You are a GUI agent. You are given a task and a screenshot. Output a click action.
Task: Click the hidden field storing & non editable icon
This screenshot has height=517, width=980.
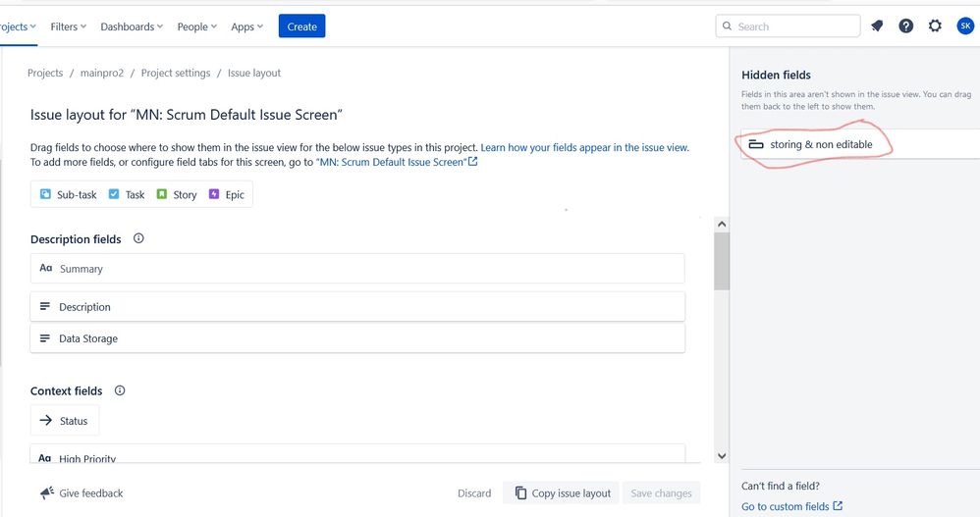(x=756, y=144)
